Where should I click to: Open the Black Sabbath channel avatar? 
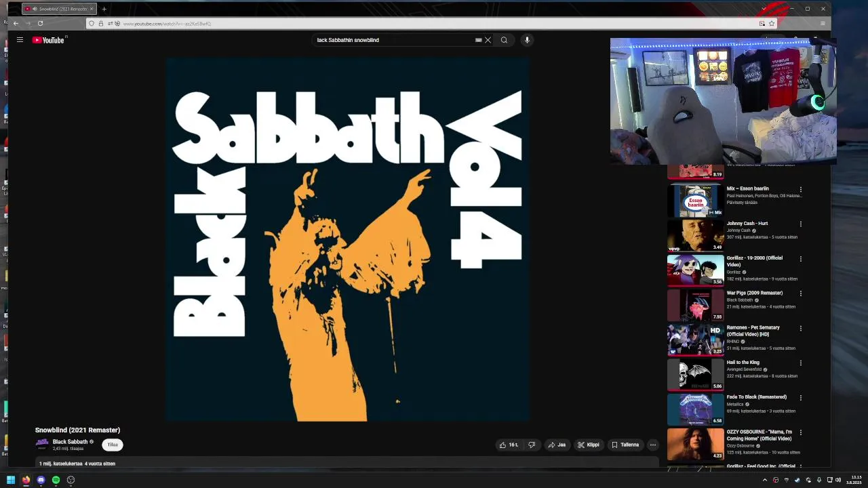(42, 445)
